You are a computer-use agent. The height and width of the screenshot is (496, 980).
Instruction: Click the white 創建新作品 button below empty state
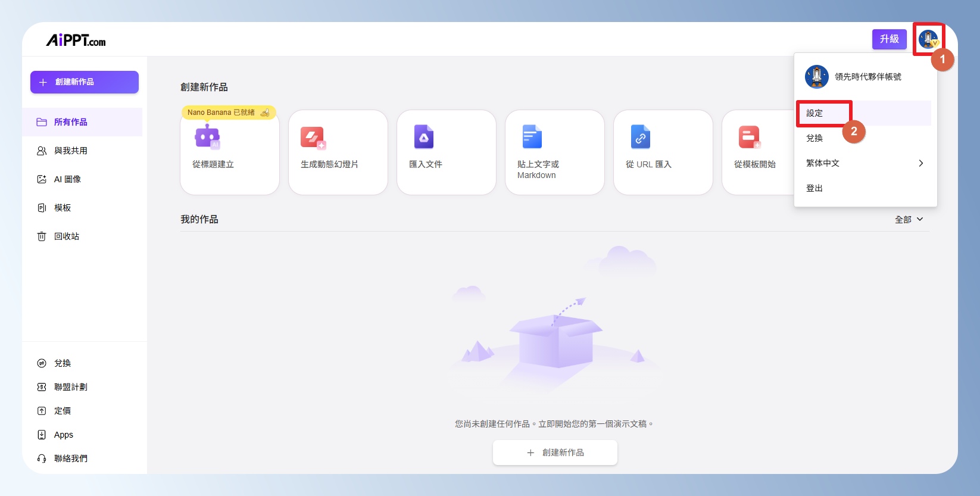click(x=555, y=453)
